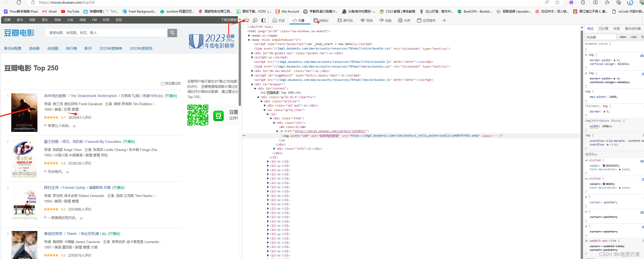Collapse the ol class grid_view node
The height and width of the screenshot is (259, 644).
click(265, 110)
